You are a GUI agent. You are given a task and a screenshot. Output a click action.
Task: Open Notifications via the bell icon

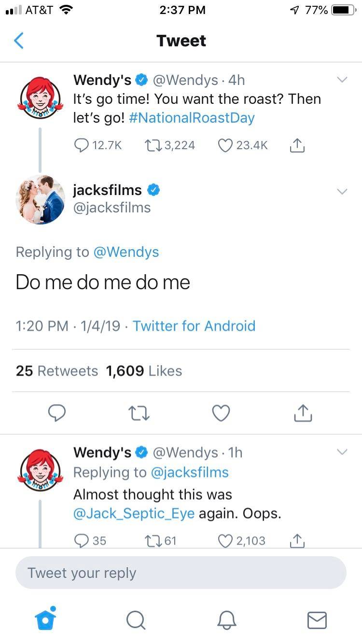click(x=227, y=621)
